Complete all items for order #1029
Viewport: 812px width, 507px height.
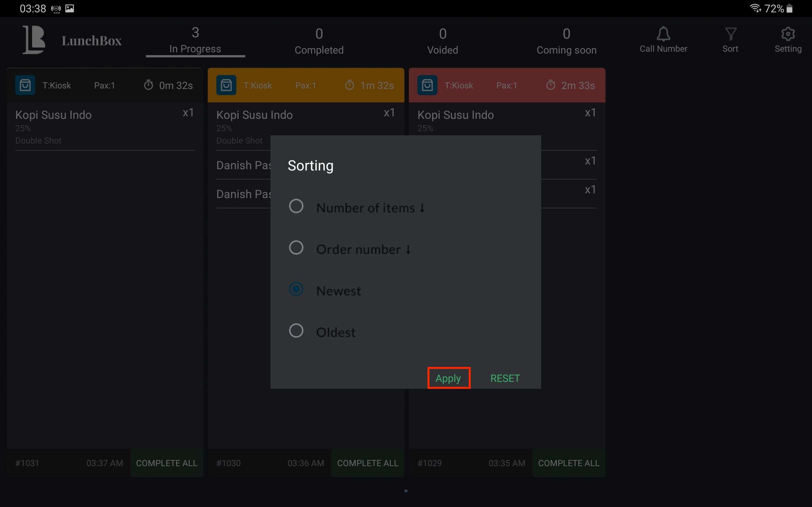(x=569, y=463)
